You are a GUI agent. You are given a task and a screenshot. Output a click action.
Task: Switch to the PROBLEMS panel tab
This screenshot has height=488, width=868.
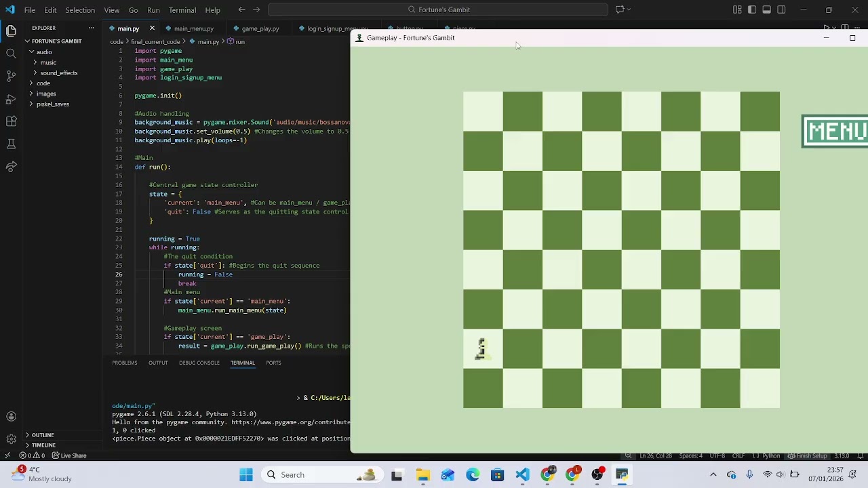[x=124, y=363]
